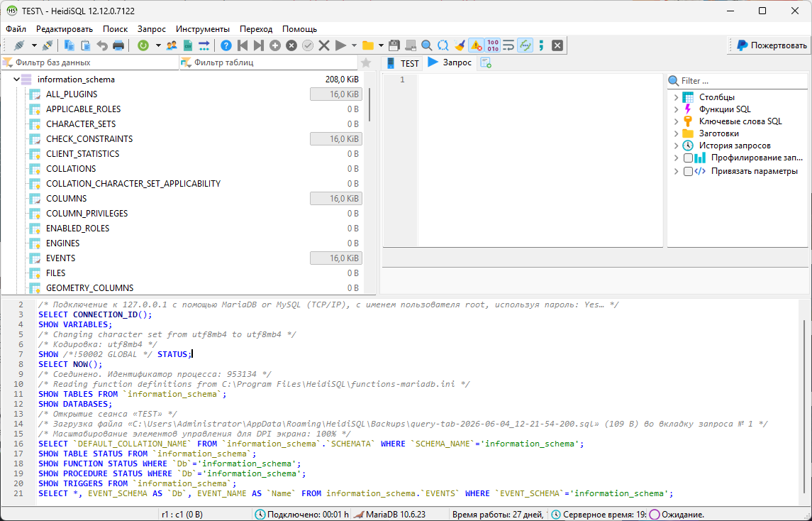The image size is (812, 521).
Task: Enable the Привязать параметры checkbox
Action: tap(688, 171)
